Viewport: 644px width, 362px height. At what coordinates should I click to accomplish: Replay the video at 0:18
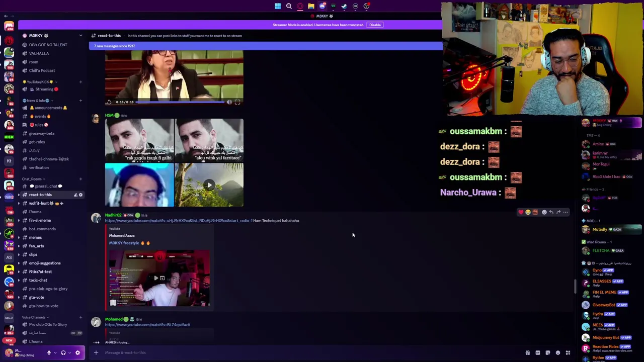109,102
